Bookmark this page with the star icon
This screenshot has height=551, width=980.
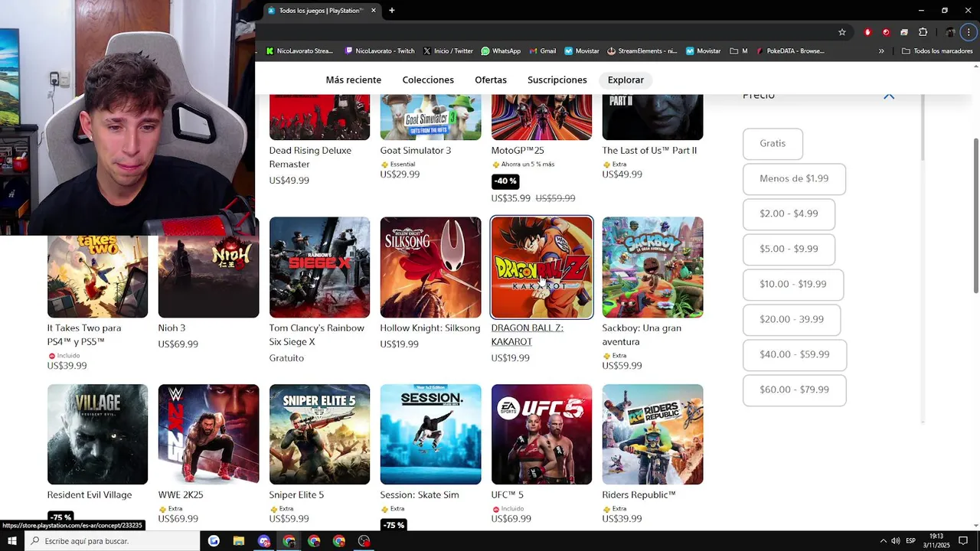tap(842, 32)
